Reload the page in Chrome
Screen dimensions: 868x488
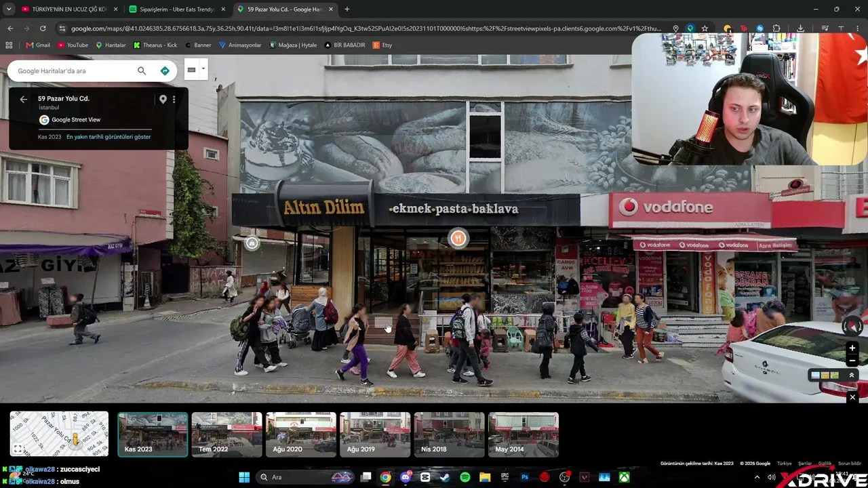(43, 28)
